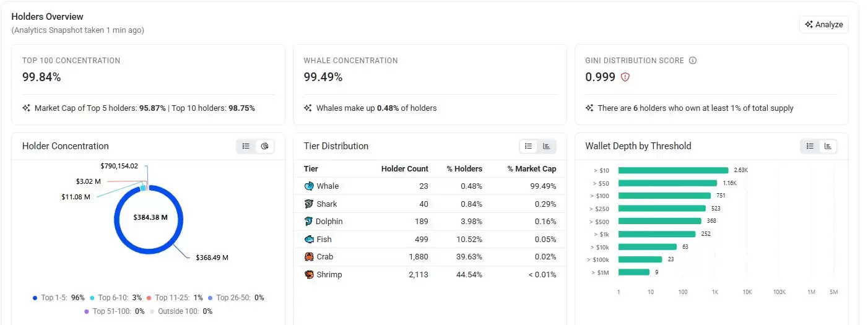Viewport: 868px width, 325px height.
Task: Click the Holder Count column header
Action: pos(404,169)
